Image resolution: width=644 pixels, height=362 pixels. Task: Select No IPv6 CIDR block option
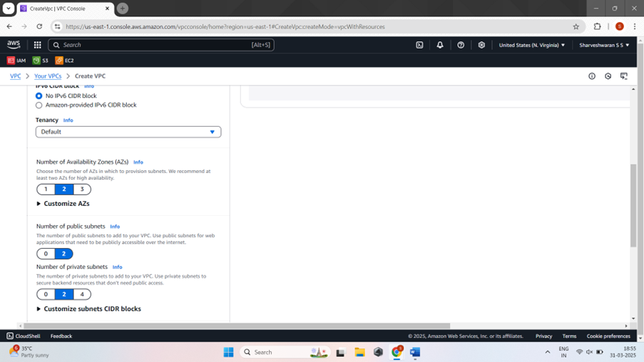click(39, 95)
